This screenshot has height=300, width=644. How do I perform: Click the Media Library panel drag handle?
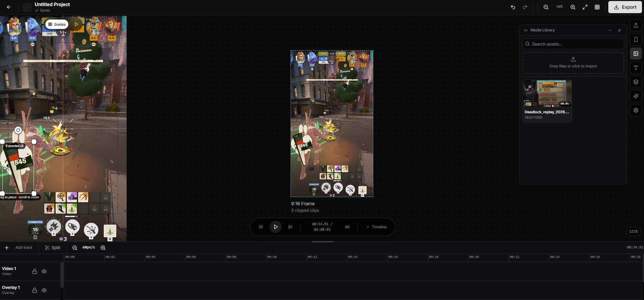526,30
